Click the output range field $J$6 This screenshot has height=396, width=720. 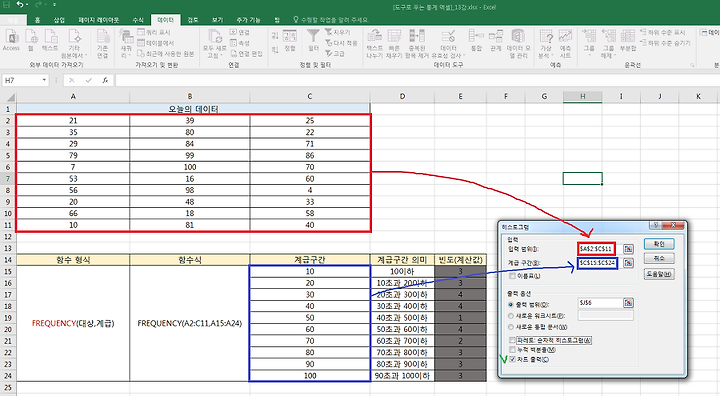600,303
